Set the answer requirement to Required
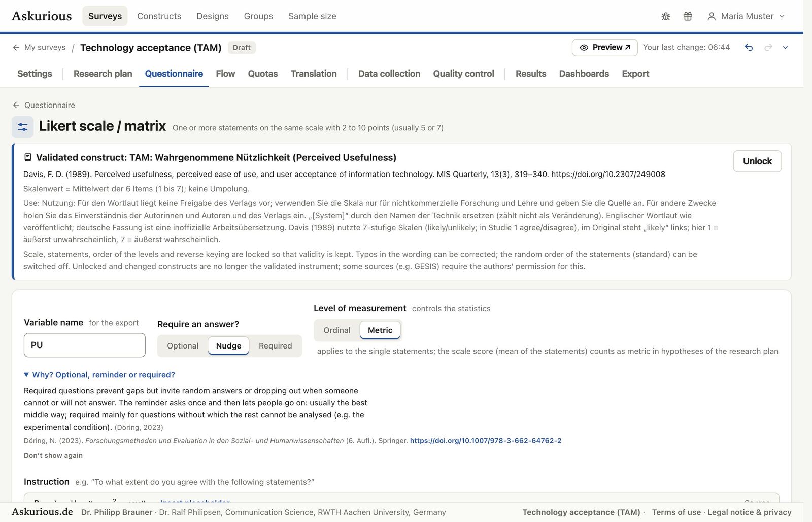This screenshot has height=522, width=812. [x=276, y=346]
